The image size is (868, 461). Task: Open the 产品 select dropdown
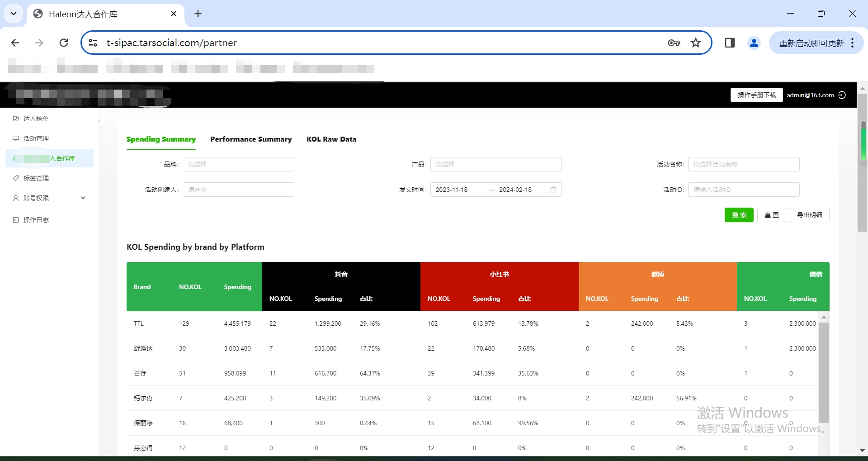(496, 164)
